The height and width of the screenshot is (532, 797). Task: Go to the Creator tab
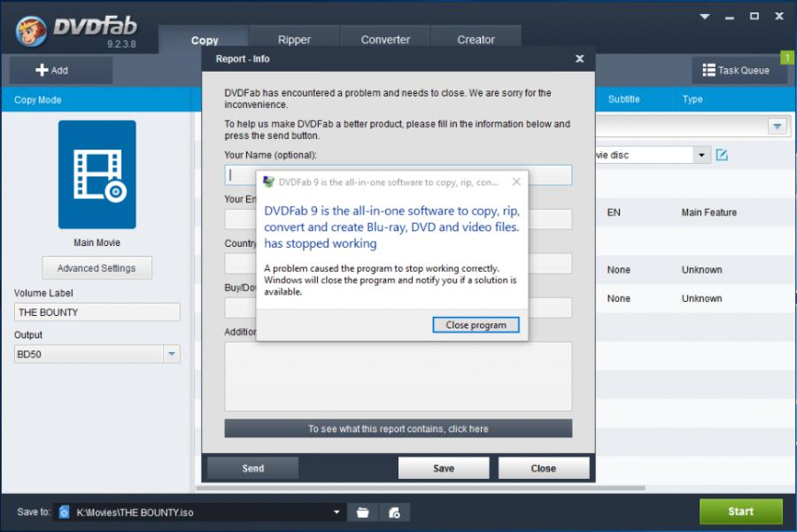coord(476,40)
